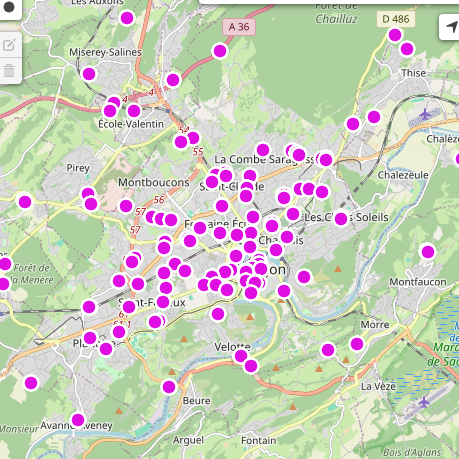459x459 pixels.
Task: Click the isolated marker southwest of Planoise
Action: (31, 383)
